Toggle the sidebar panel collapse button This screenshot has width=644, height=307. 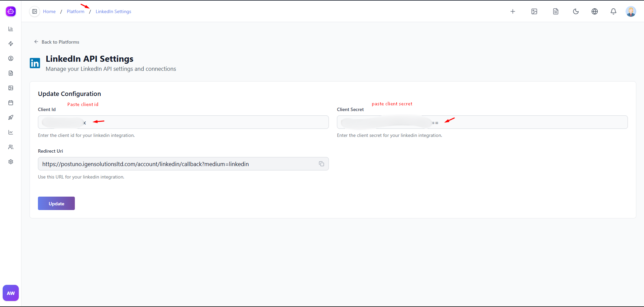35,11
